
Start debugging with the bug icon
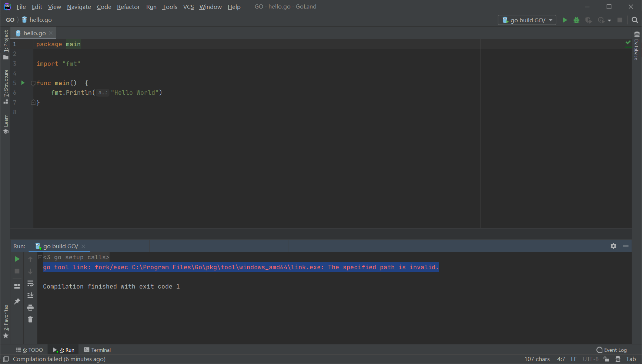576,20
